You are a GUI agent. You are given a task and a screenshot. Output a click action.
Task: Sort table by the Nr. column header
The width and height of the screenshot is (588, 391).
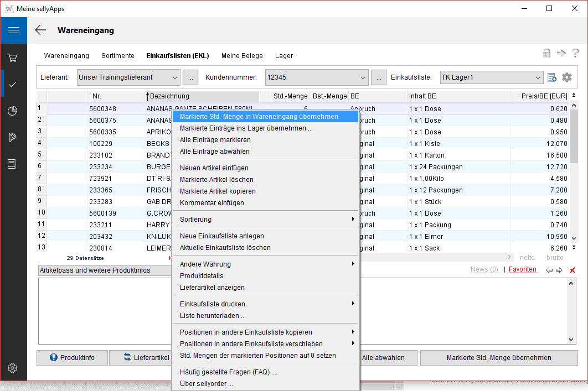point(97,96)
